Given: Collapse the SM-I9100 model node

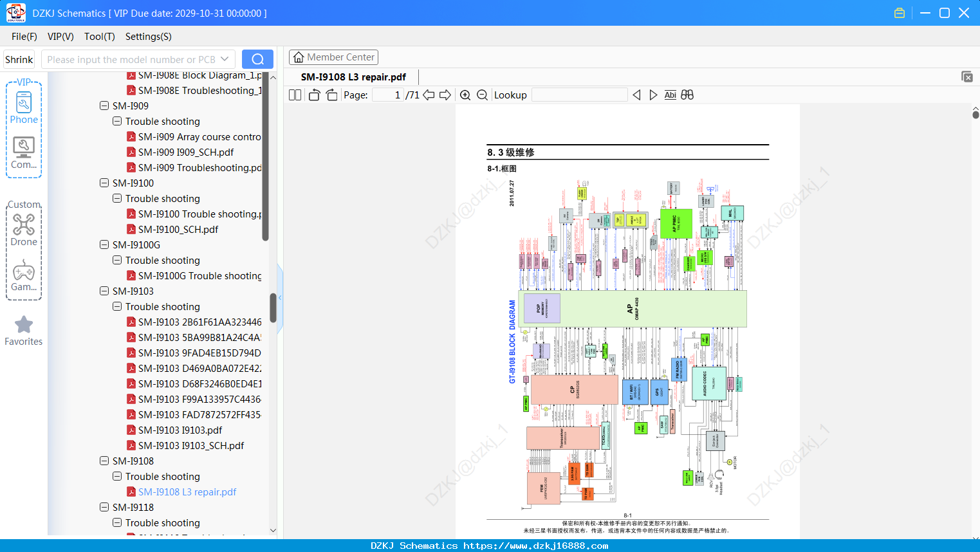Looking at the screenshot, I should (104, 183).
